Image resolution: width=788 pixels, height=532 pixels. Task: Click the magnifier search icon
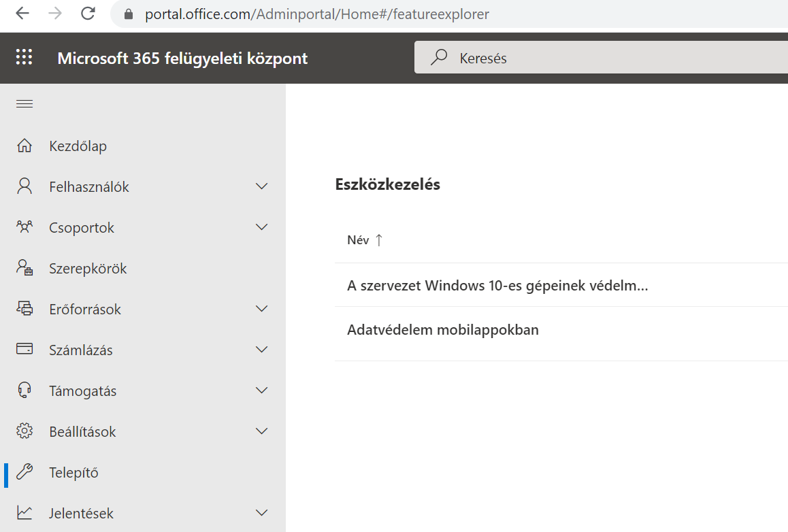pyautogui.click(x=439, y=57)
